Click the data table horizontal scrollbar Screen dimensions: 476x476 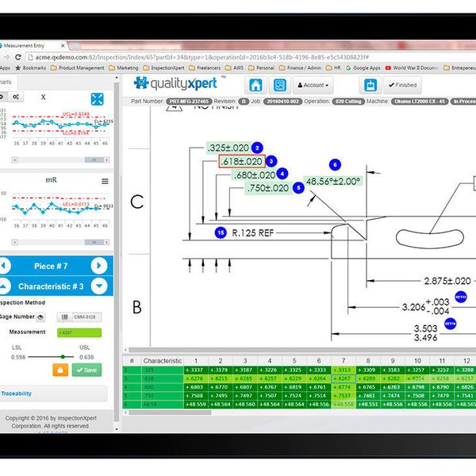click(x=170, y=413)
